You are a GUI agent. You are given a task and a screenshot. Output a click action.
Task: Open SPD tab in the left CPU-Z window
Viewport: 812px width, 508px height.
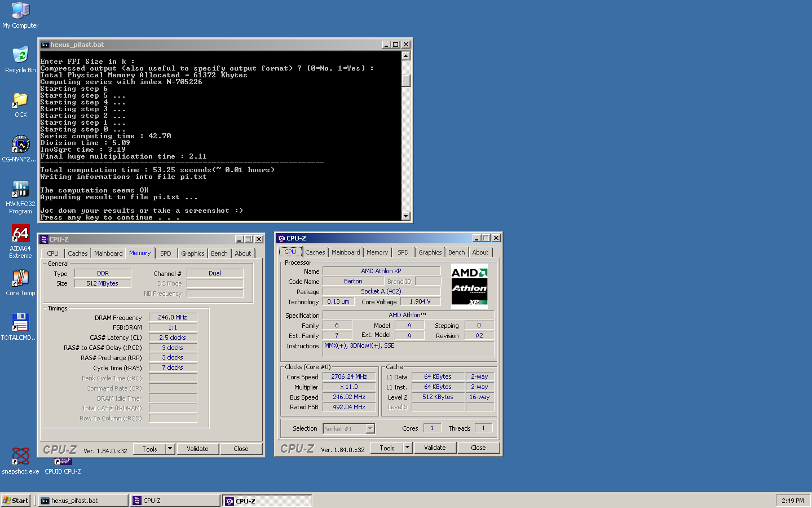(166, 253)
